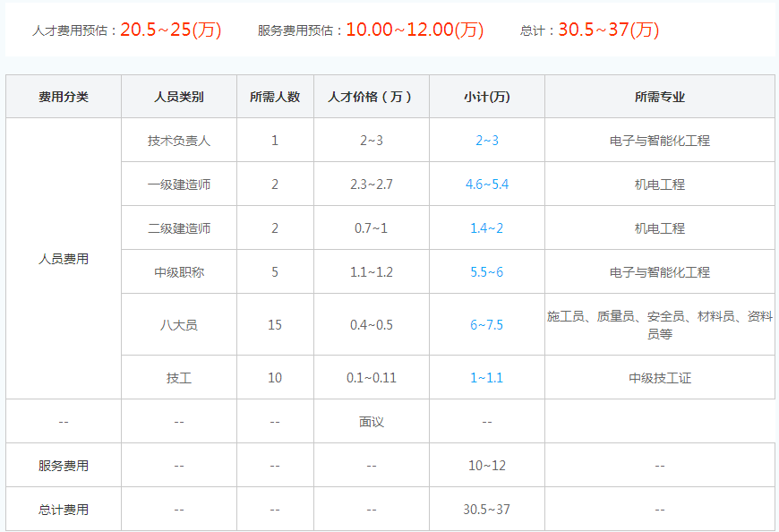Select the 1.4~2 subtotal link

[487, 228]
